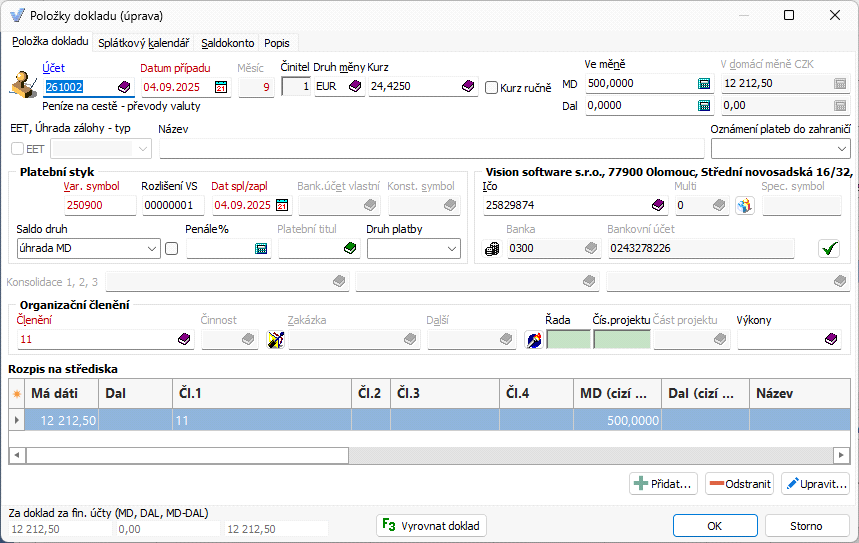Open account lookup book icon next to Účet

point(124,87)
